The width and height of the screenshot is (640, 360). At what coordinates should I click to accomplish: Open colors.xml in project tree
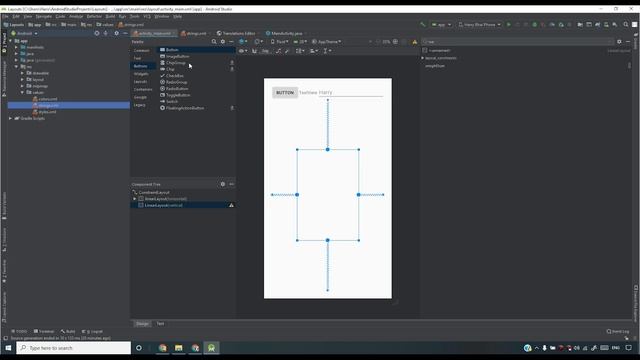(x=48, y=99)
